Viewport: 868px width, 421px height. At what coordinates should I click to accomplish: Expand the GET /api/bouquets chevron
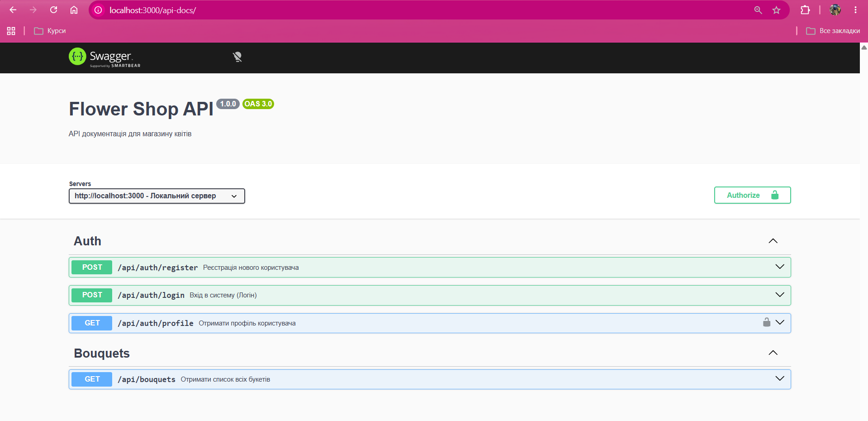coord(780,378)
